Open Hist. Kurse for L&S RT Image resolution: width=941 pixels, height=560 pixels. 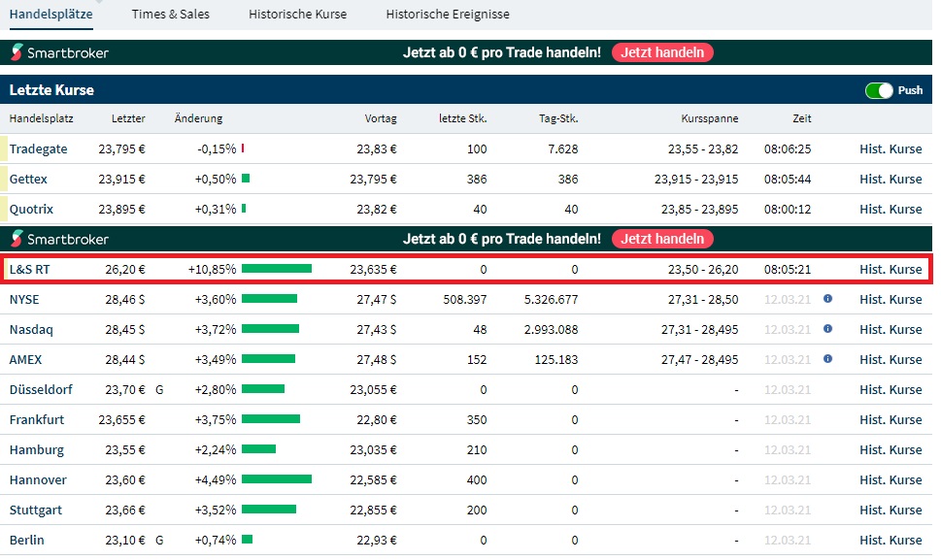891,269
